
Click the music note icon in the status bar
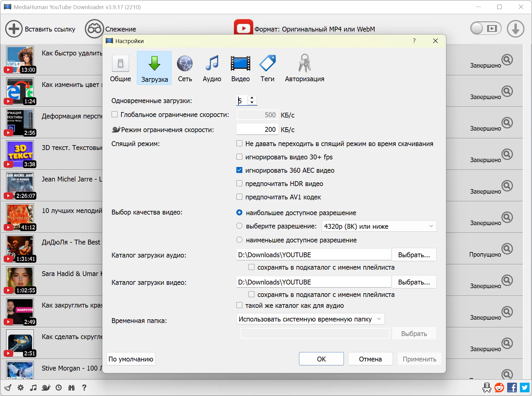pyautogui.click(x=33, y=388)
